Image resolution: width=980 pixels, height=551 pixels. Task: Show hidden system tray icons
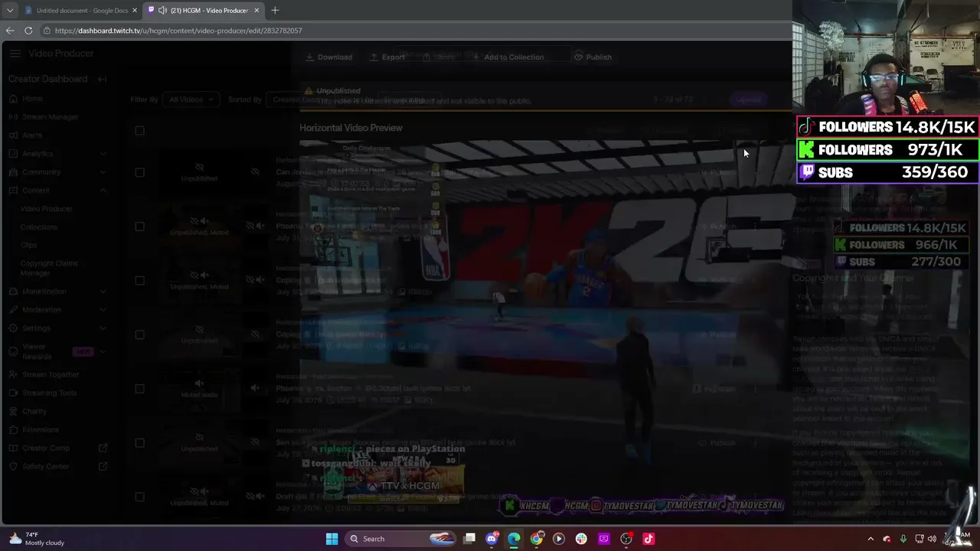tap(871, 539)
